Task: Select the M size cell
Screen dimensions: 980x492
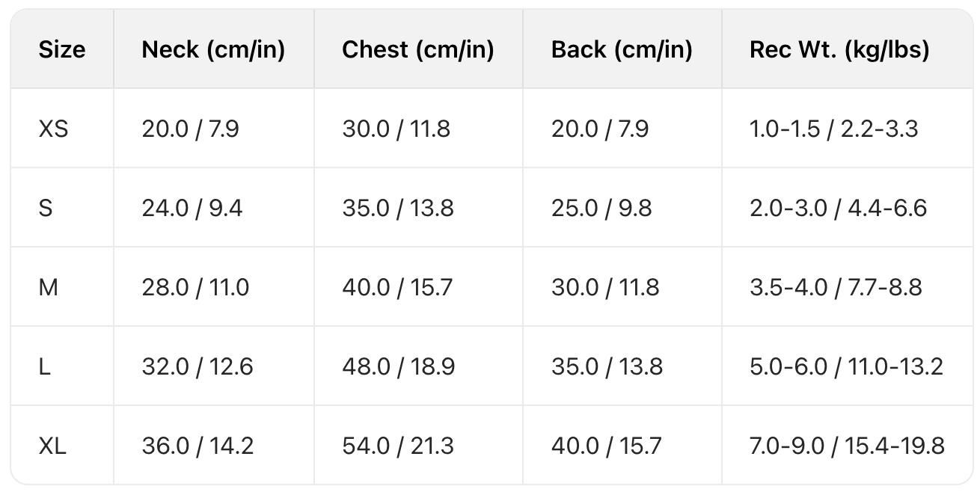Action: (48, 287)
